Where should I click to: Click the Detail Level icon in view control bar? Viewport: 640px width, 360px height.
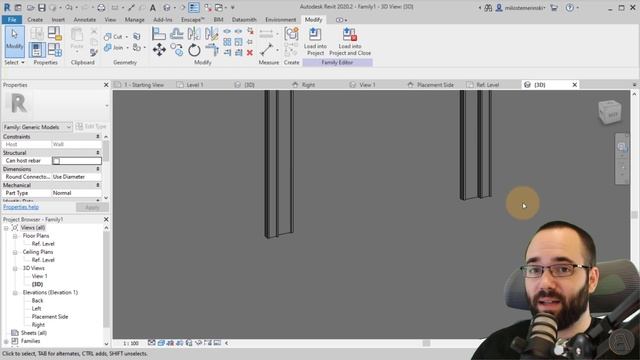(152, 343)
